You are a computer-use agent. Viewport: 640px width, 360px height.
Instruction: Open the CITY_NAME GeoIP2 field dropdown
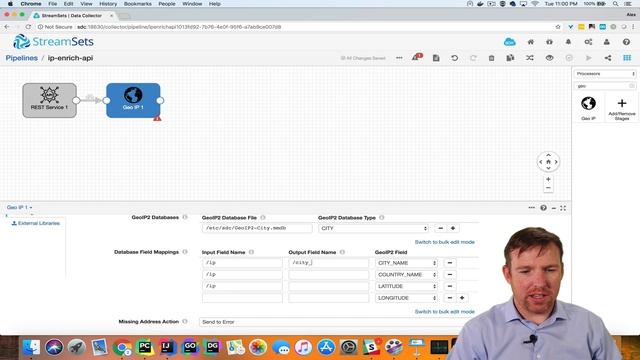[406, 263]
